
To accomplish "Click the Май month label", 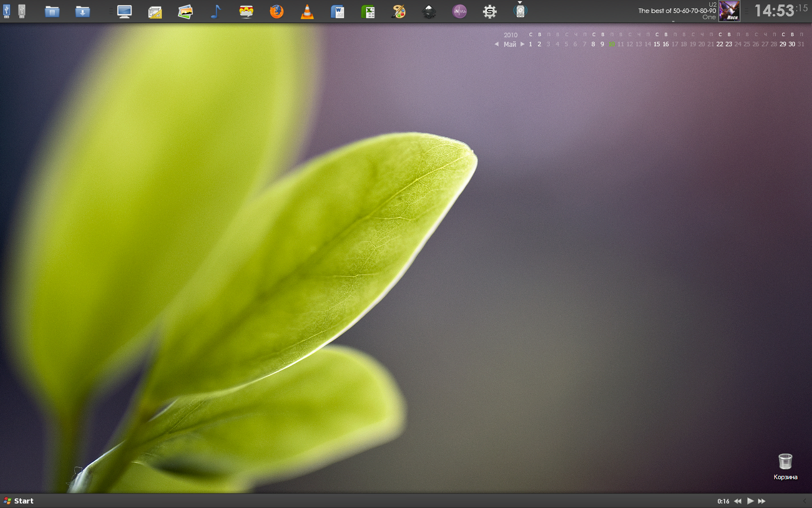I will tap(510, 44).
